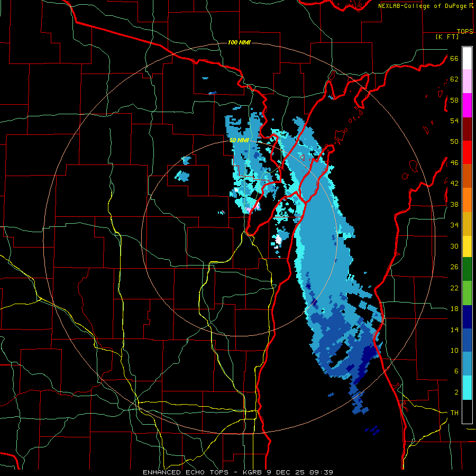Click the '6' legend value
The height and width of the screenshot is (476, 476).
coord(456,371)
